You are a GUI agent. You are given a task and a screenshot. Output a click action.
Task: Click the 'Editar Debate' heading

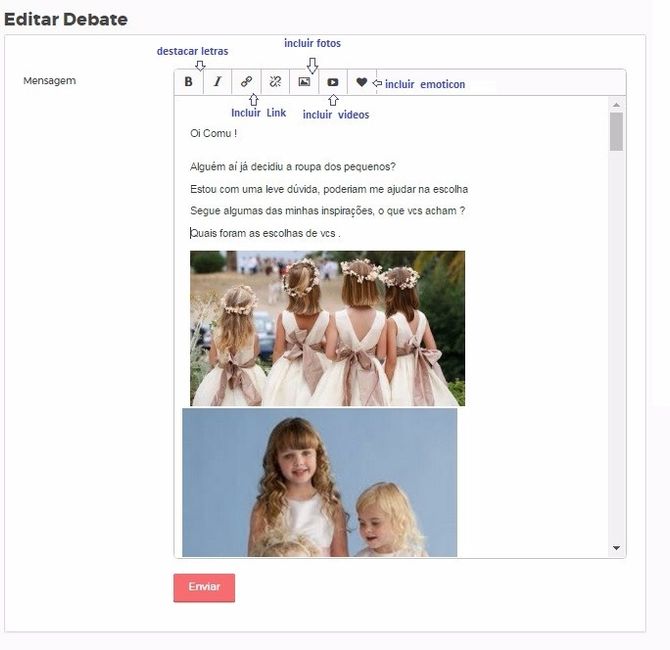tap(66, 19)
